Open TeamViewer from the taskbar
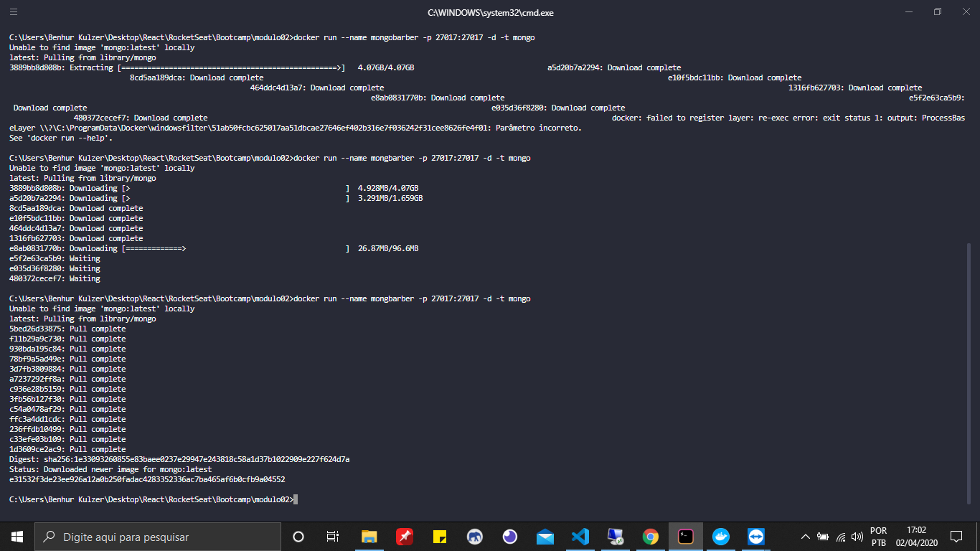980x551 pixels. tap(756, 537)
